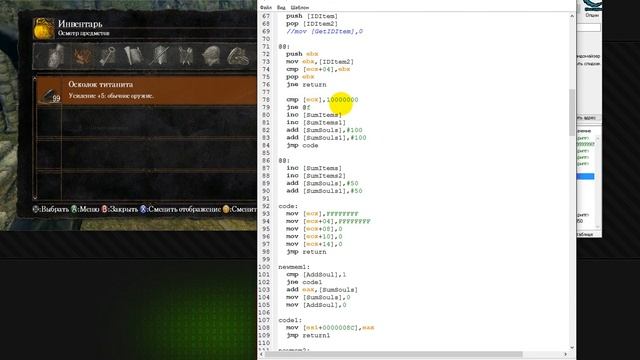Click the '@@:' label on line 86

pyautogui.click(x=284, y=160)
